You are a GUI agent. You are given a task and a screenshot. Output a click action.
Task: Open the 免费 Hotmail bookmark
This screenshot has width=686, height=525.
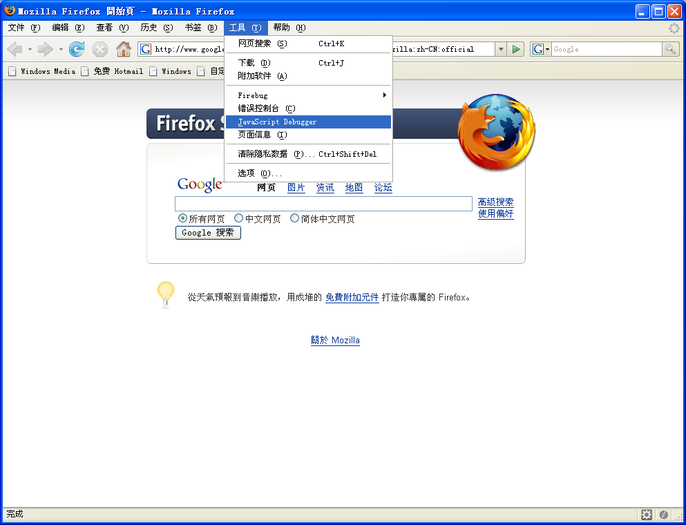coord(112,71)
